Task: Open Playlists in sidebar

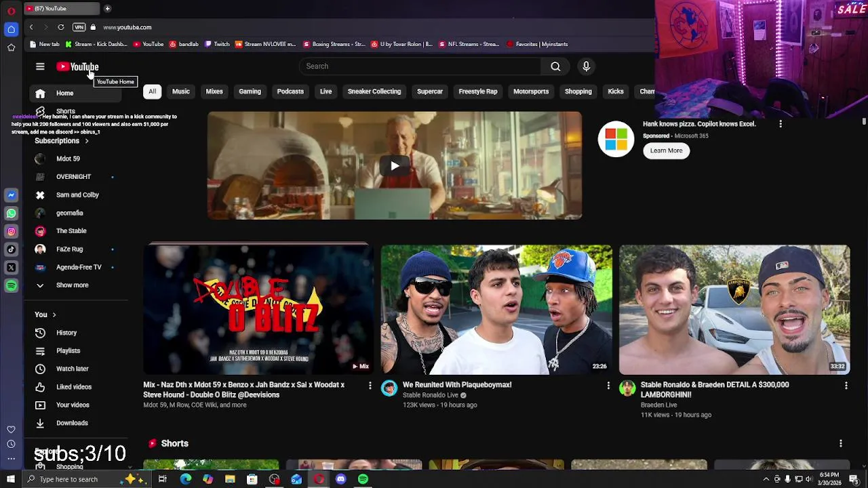Action: tap(76, 351)
